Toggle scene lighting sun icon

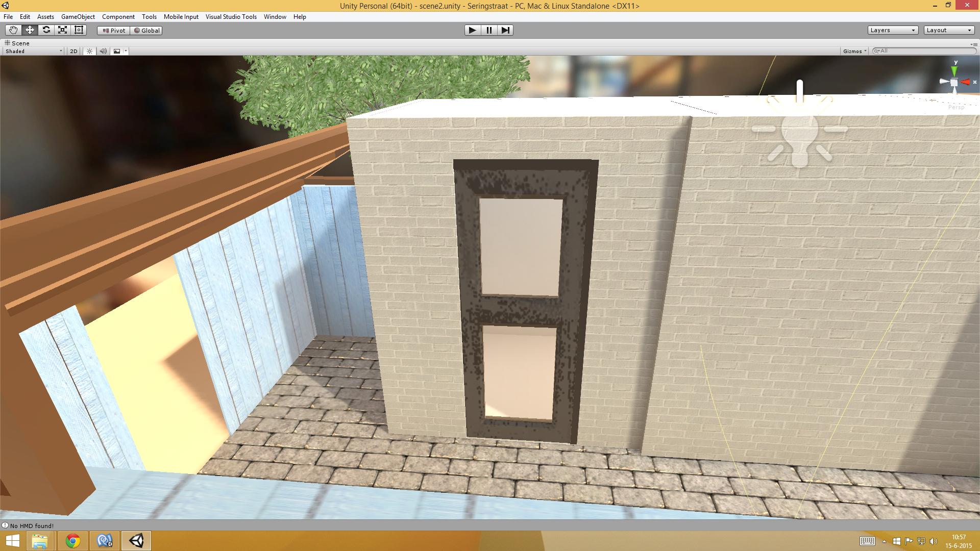(x=90, y=51)
